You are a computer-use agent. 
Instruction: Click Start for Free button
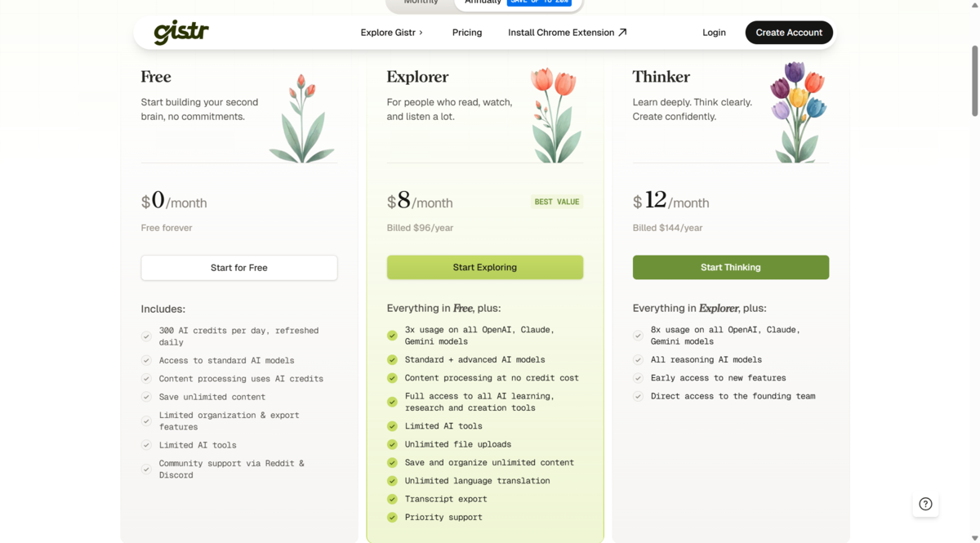click(x=239, y=268)
